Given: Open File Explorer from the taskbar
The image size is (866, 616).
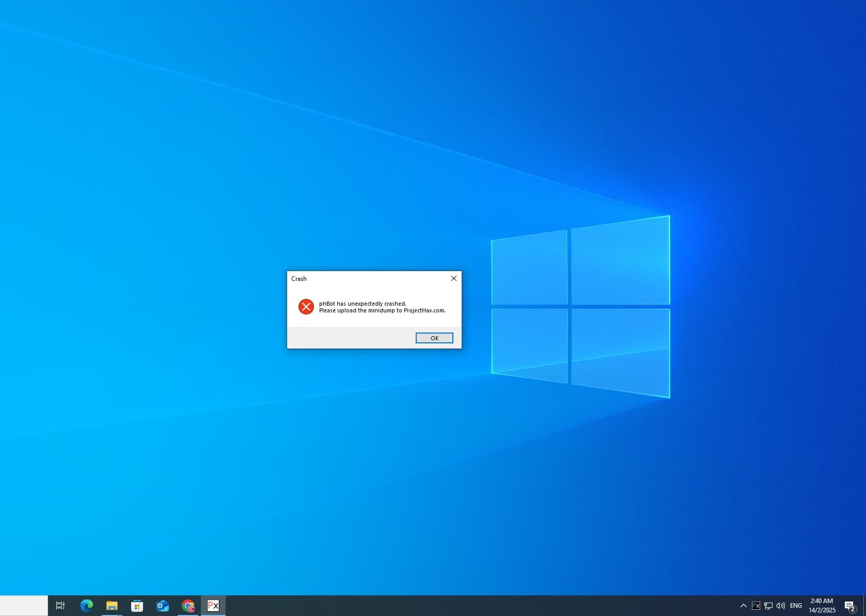Looking at the screenshot, I should pos(112,605).
